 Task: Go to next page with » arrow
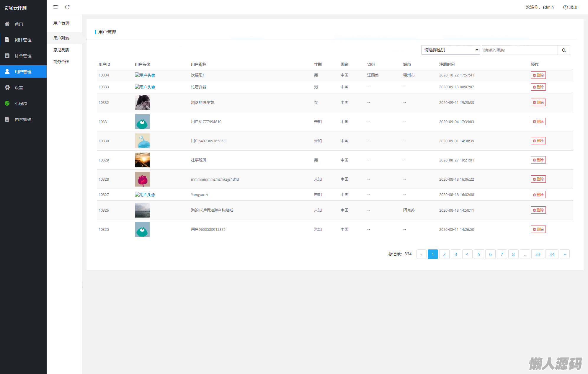(x=564, y=254)
